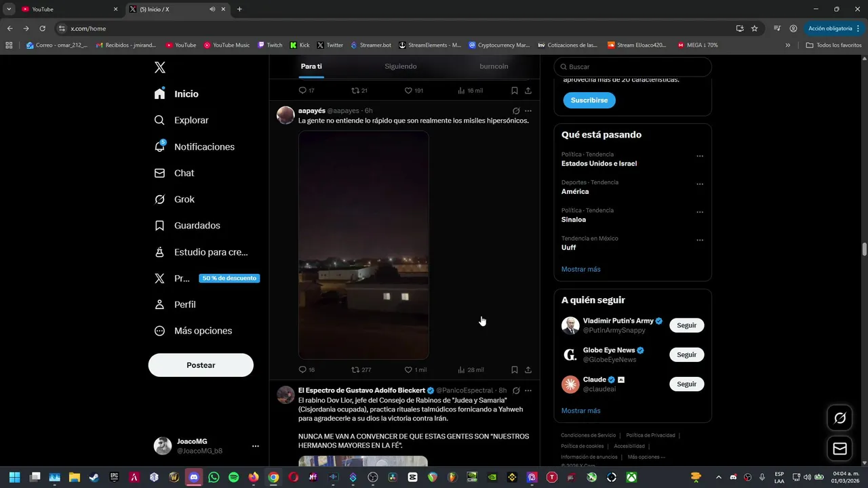Follow Globe Eye News
The width and height of the screenshot is (868, 488).
coord(686,354)
